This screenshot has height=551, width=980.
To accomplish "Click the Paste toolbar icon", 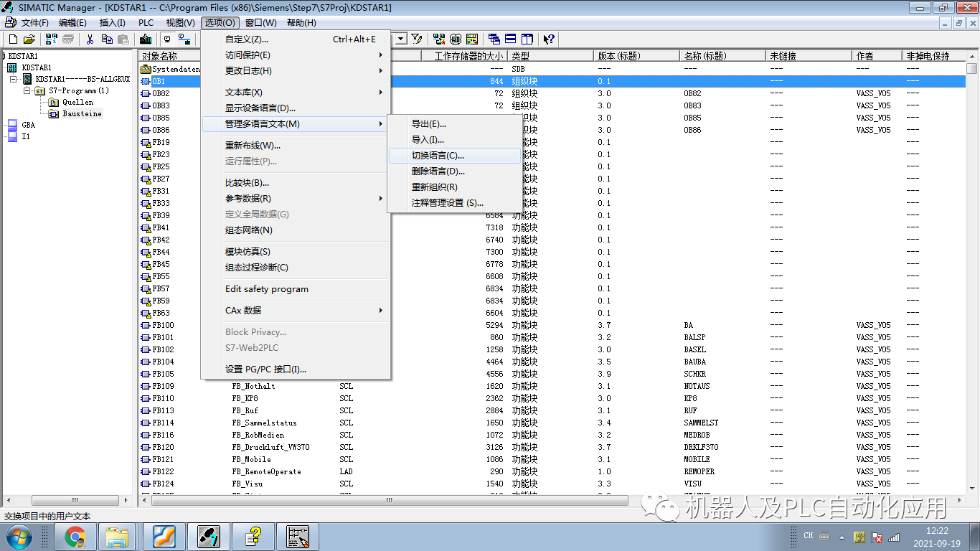I will point(123,39).
